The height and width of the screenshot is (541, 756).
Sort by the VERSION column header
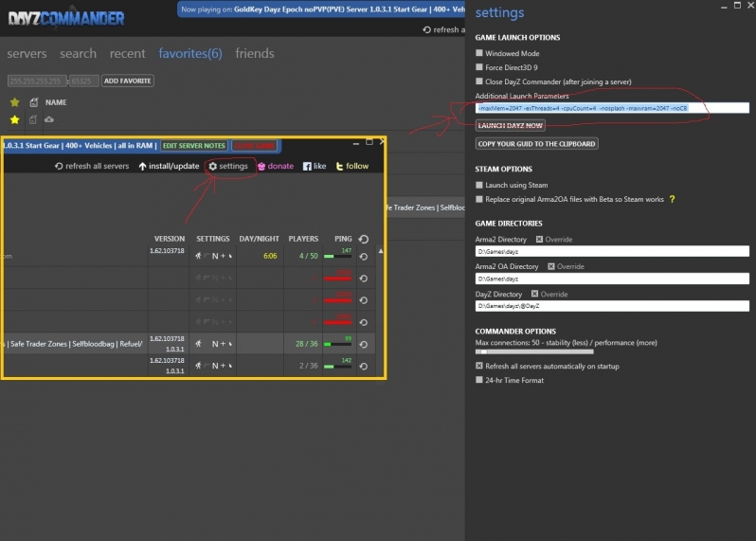[170, 239]
